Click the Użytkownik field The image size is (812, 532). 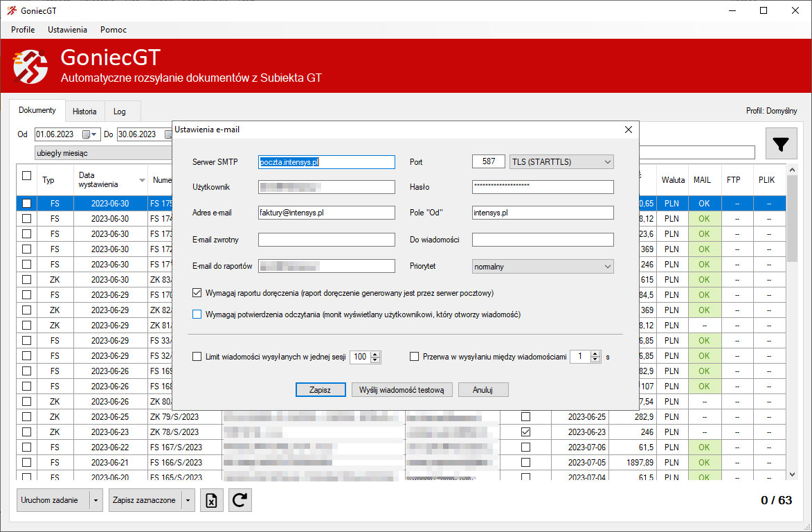pyautogui.click(x=326, y=186)
